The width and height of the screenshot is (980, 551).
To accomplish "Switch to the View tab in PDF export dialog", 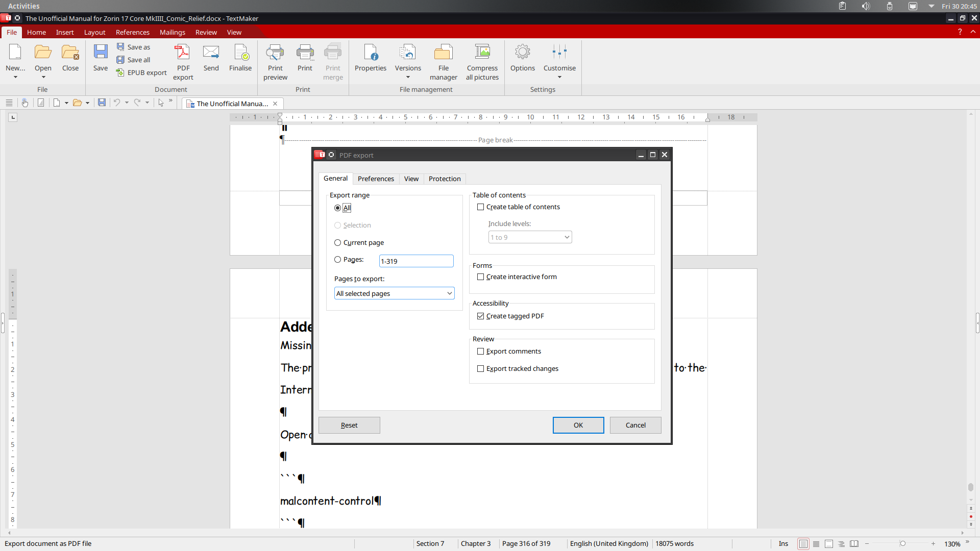I will click(x=411, y=179).
